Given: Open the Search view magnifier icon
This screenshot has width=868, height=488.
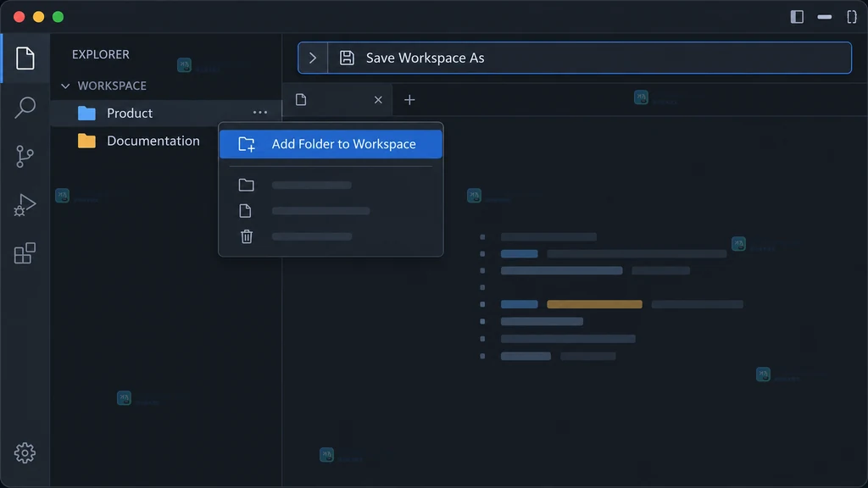Looking at the screenshot, I should (x=25, y=108).
